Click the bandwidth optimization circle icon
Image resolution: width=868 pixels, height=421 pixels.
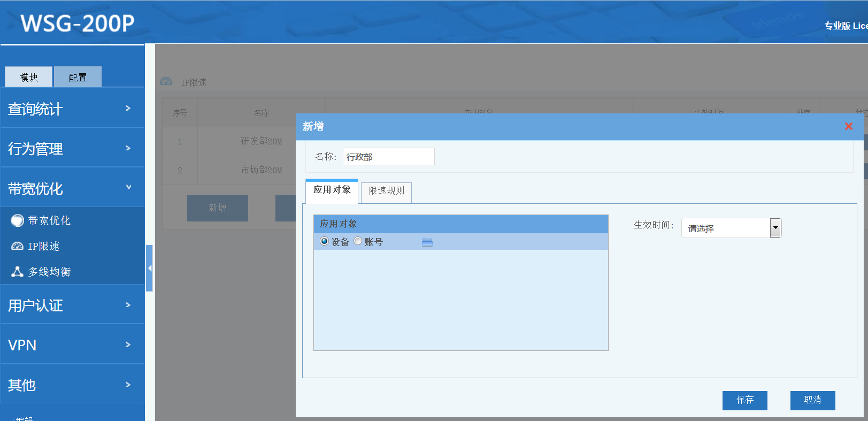[x=18, y=220]
